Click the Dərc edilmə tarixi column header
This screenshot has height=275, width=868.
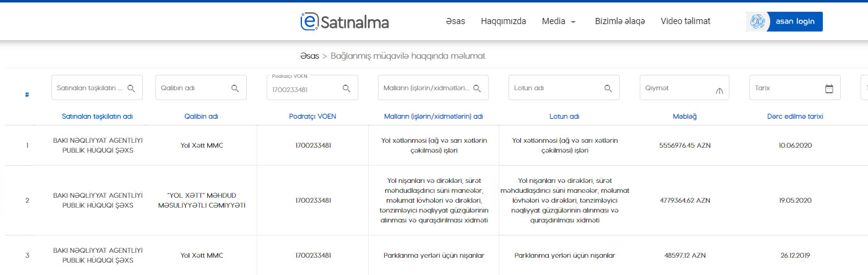794,116
